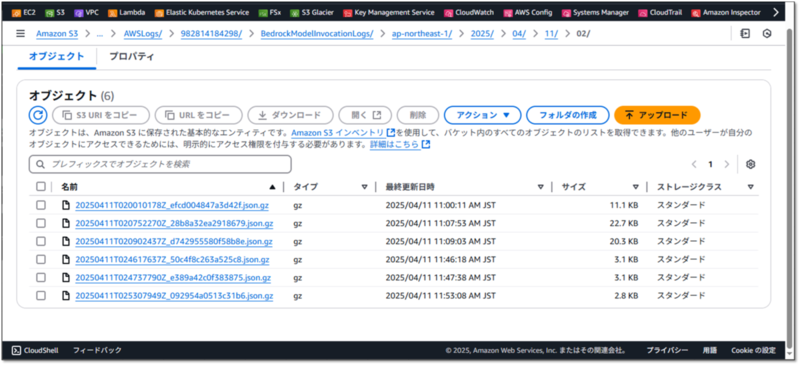Click the S3 URI をコピー button
800x365 pixels.
101,115
